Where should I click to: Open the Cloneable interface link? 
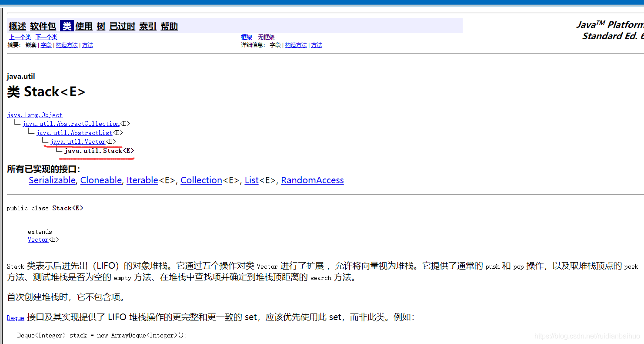pyautogui.click(x=101, y=180)
